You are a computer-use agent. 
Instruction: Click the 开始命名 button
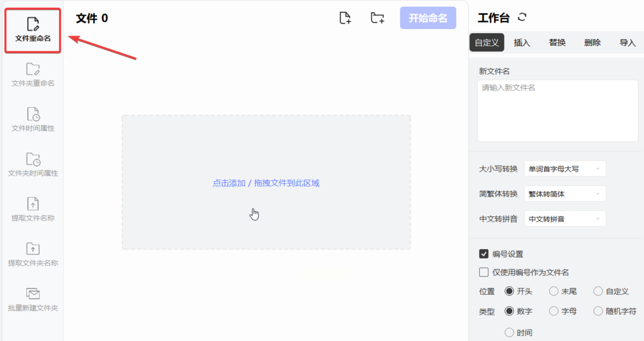coord(428,18)
